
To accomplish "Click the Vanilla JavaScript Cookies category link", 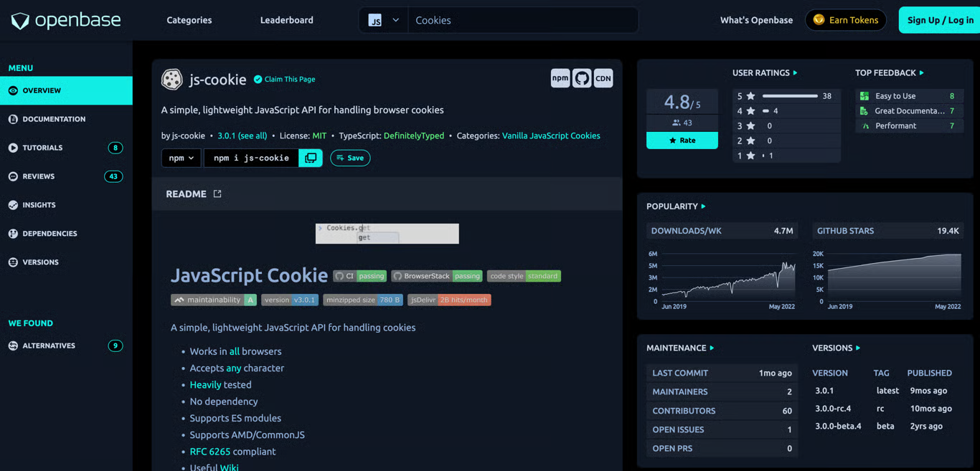I will pos(551,135).
